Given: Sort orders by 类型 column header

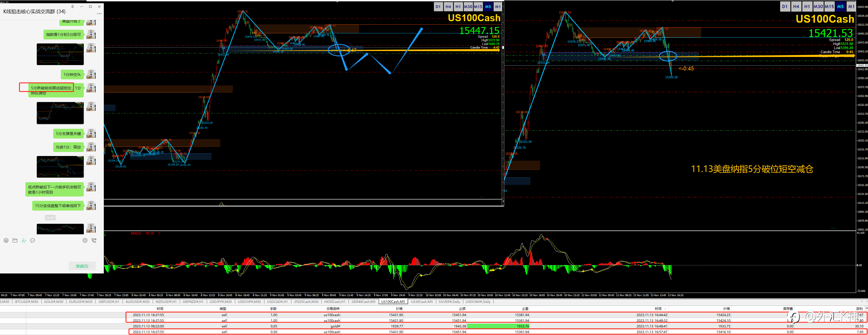Looking at the screenshot, I should pos(223,309).
